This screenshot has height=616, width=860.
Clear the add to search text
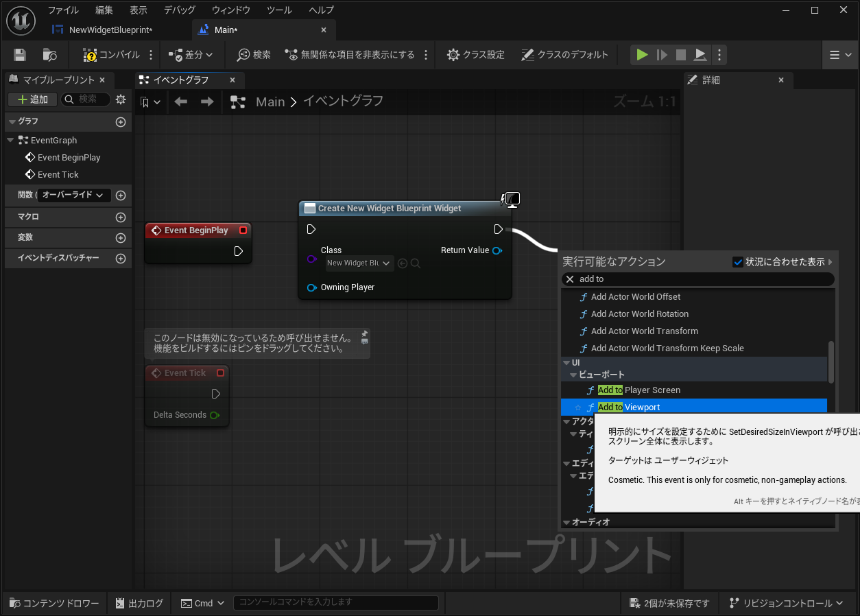[569, 279]
